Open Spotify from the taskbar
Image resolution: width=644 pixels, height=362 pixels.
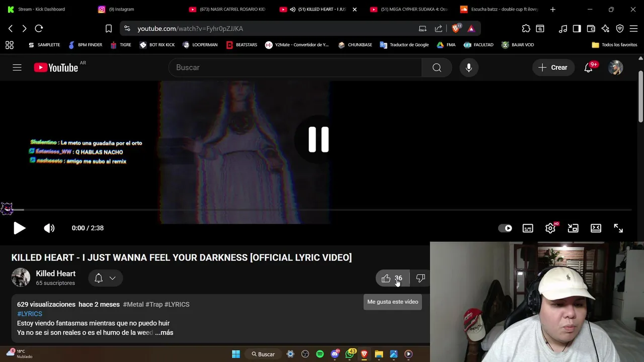coord(320,354)
